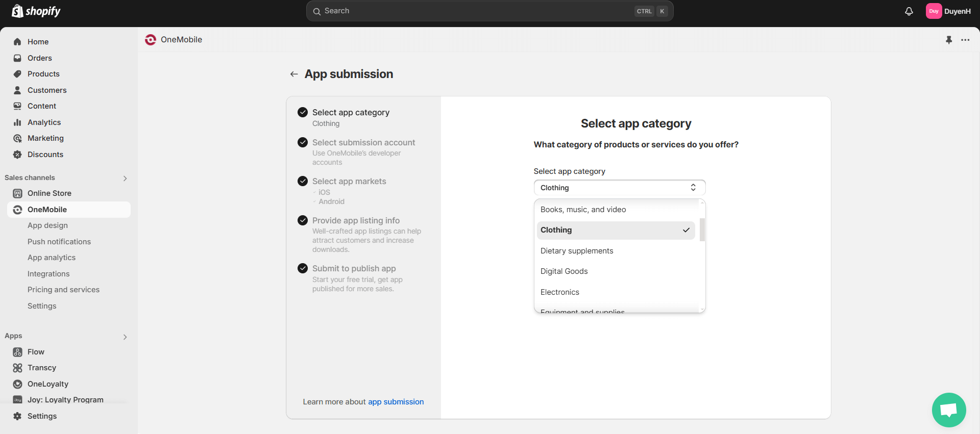Select Digital Goods option
The height and width of the screenshot is (434, 980).
616,271
